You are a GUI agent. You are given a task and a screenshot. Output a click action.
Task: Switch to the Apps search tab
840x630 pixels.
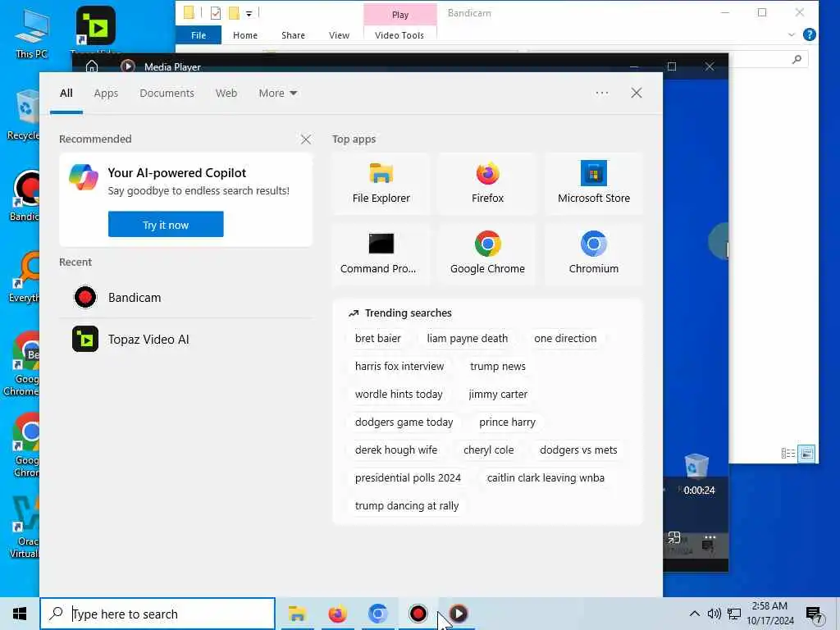pos(106,94)
